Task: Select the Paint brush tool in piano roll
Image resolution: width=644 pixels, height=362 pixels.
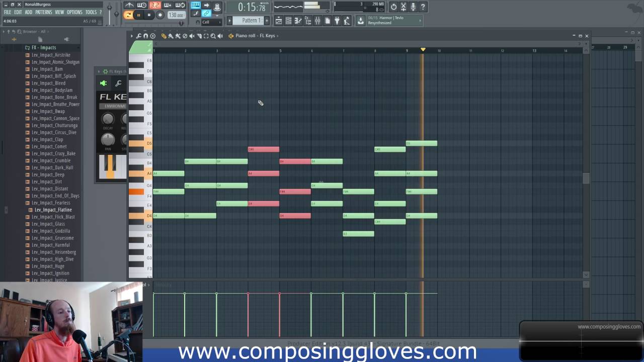Action: point(171,36)
